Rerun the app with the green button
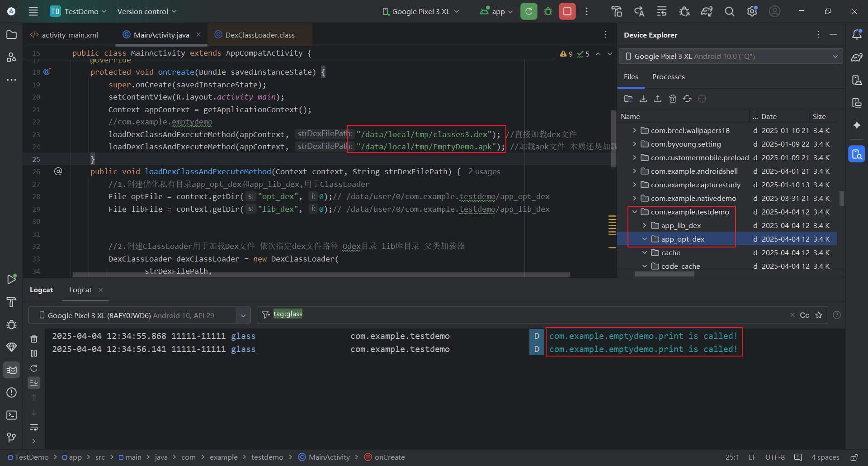The height and width of the screenshot is (466, 868). pyautogui.click(x=528, y=11)
